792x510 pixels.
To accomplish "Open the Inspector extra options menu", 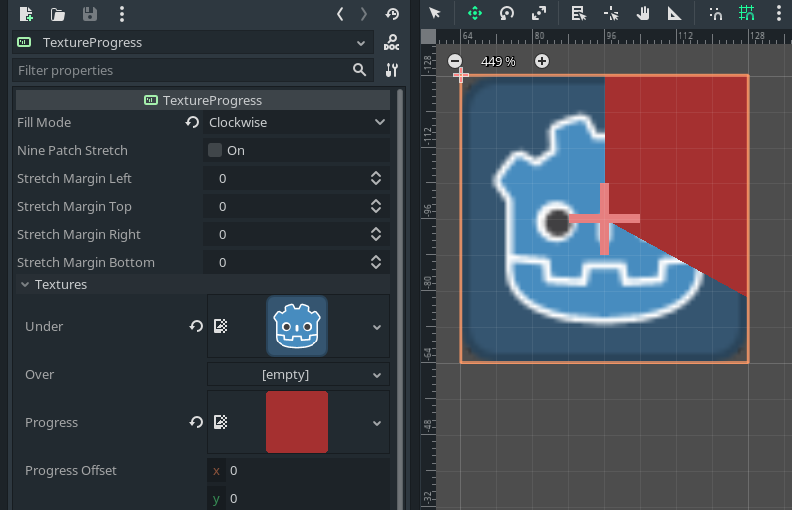I will click(x=122, y=14).
